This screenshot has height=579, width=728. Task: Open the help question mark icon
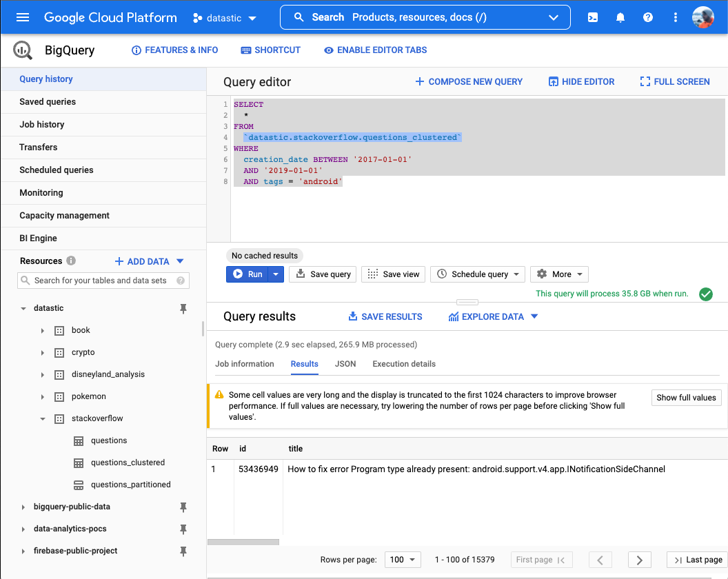tap(647, 17)
